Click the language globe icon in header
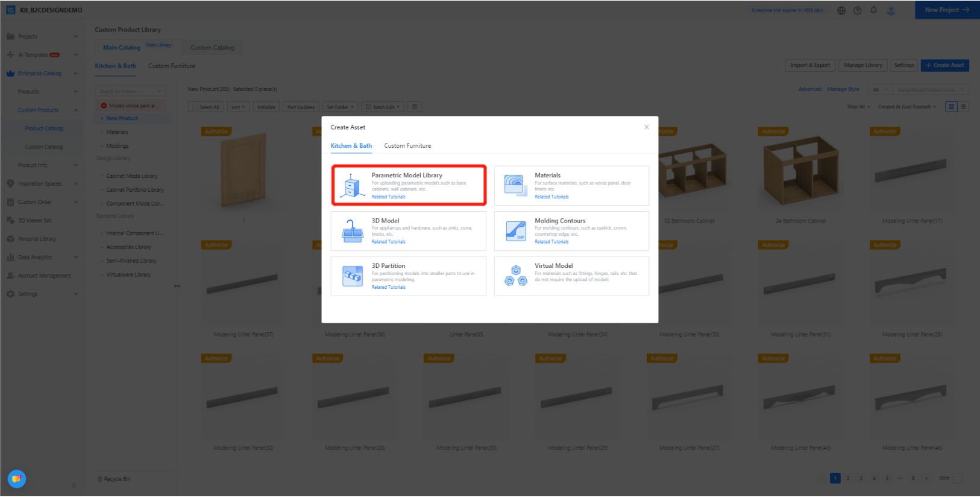Viewport: 980px width, 497px height. 841,10
